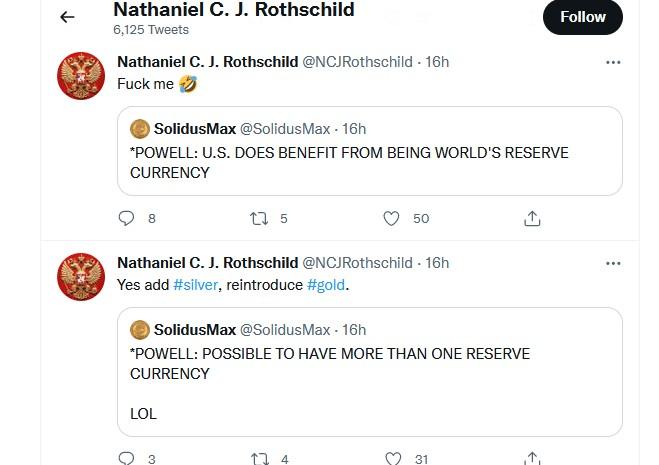Like the "Fuck me" tweet
The width and height of the screenshot is (659, 465).
click(392, 218)
